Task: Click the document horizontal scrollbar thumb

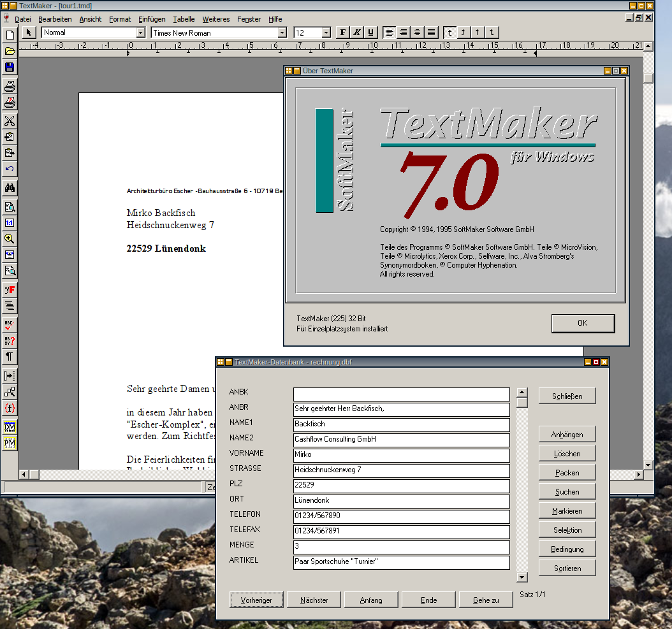Action: tap(34, 474)
